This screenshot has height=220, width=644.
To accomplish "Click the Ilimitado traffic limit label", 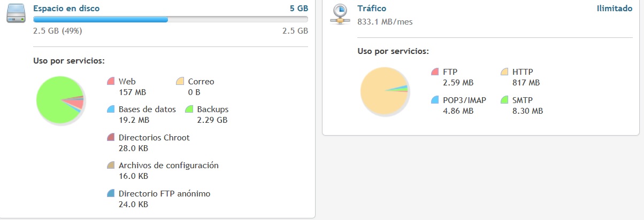I will click(615, 9).
